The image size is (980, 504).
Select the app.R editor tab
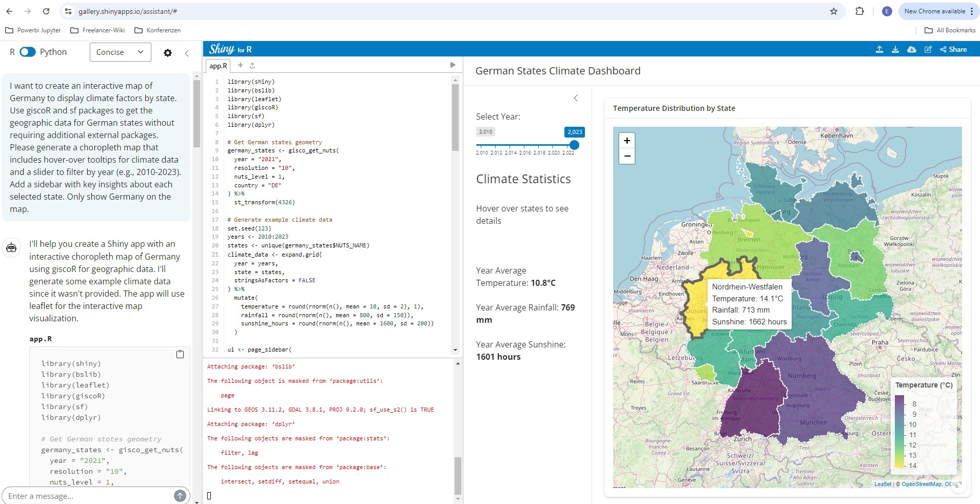218,66
